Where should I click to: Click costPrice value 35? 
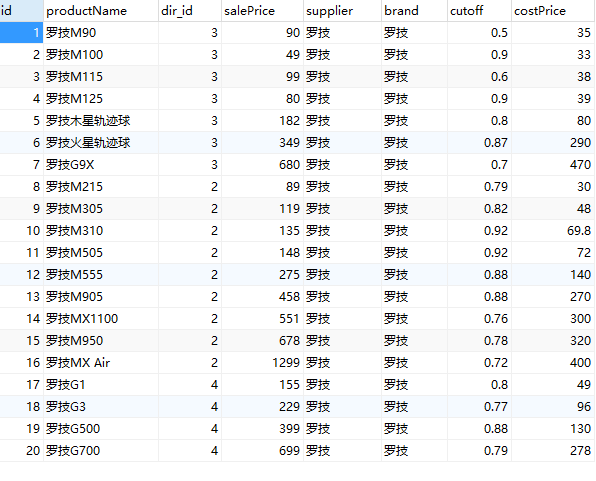[x=584, y=33]
